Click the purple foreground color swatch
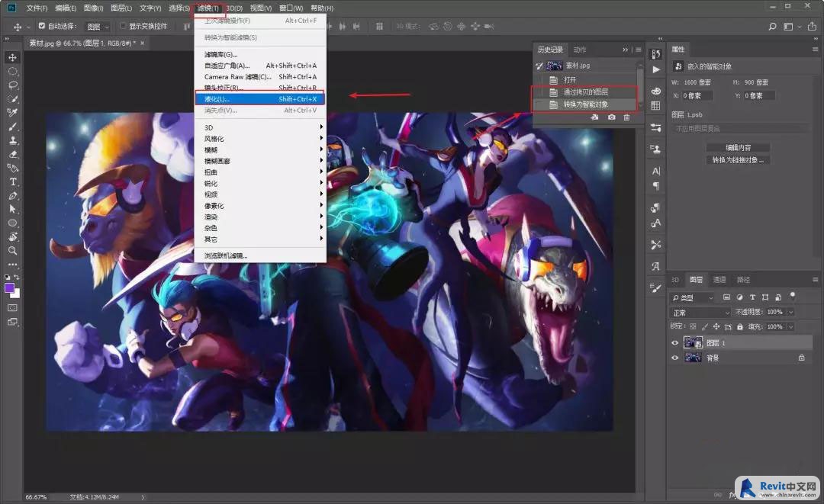 point(9,287)
